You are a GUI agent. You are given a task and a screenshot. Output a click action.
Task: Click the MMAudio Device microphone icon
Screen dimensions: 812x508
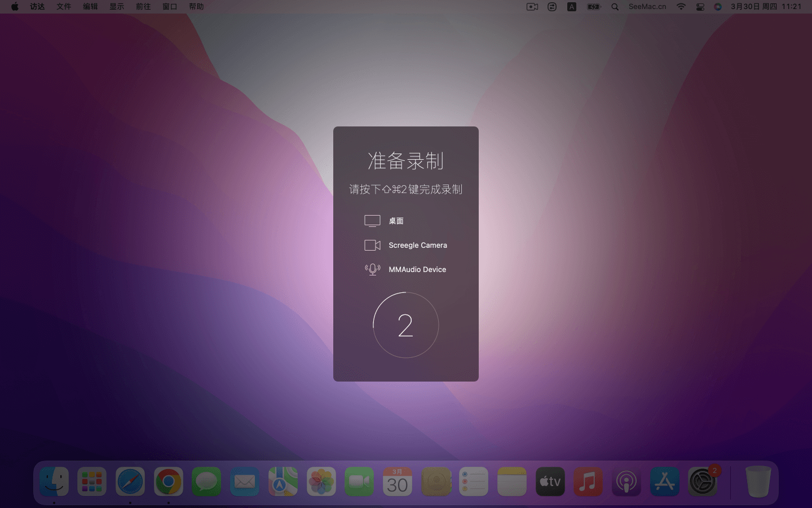(x=372, y=269)
